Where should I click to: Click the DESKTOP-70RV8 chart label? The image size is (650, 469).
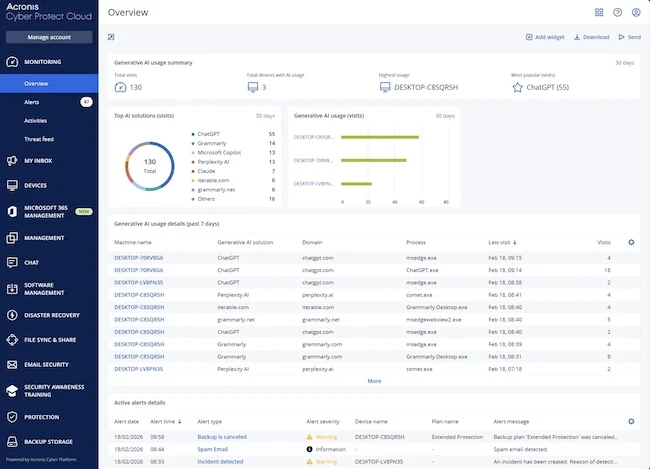coord(313,160)
